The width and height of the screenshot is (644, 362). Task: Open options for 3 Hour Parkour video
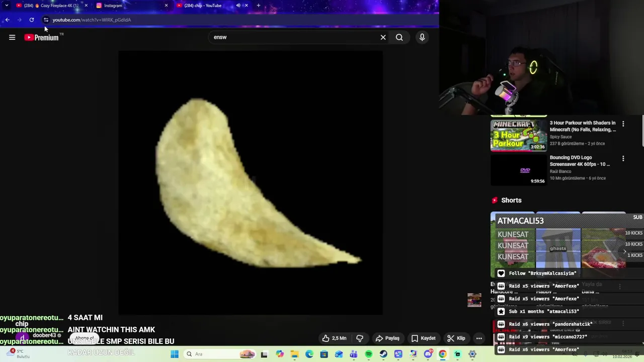click(623, 124)
